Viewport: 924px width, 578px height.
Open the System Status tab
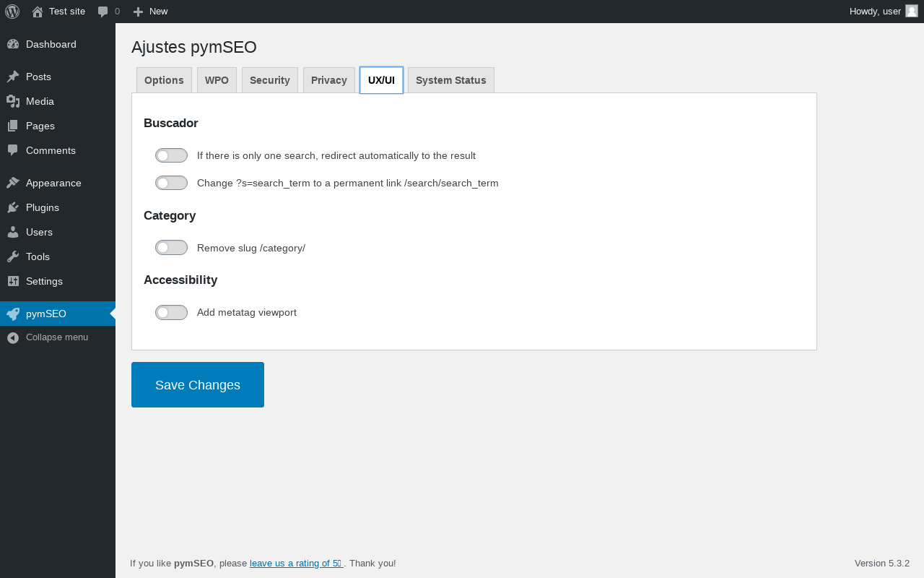[x=451, y=80]
